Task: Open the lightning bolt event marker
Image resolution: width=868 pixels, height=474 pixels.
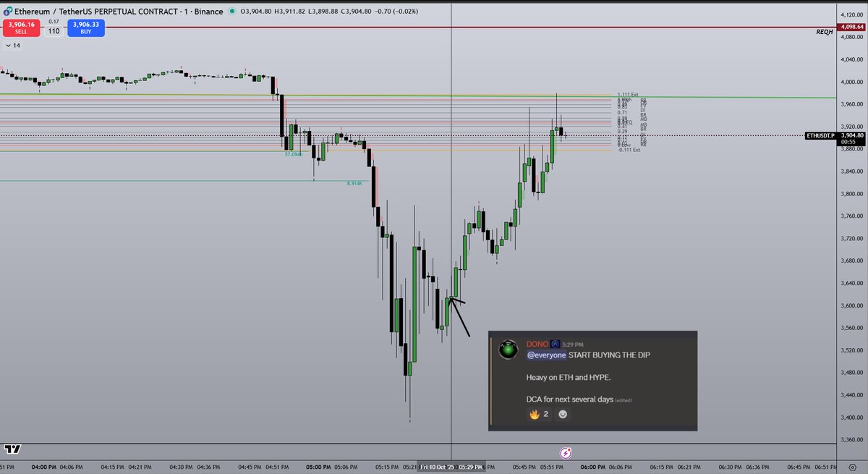Action: point(566,453)
